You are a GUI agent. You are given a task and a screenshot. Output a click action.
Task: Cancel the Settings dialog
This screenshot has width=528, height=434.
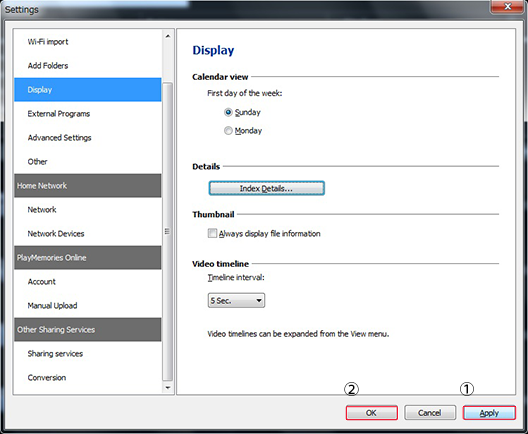coord(430,413)
